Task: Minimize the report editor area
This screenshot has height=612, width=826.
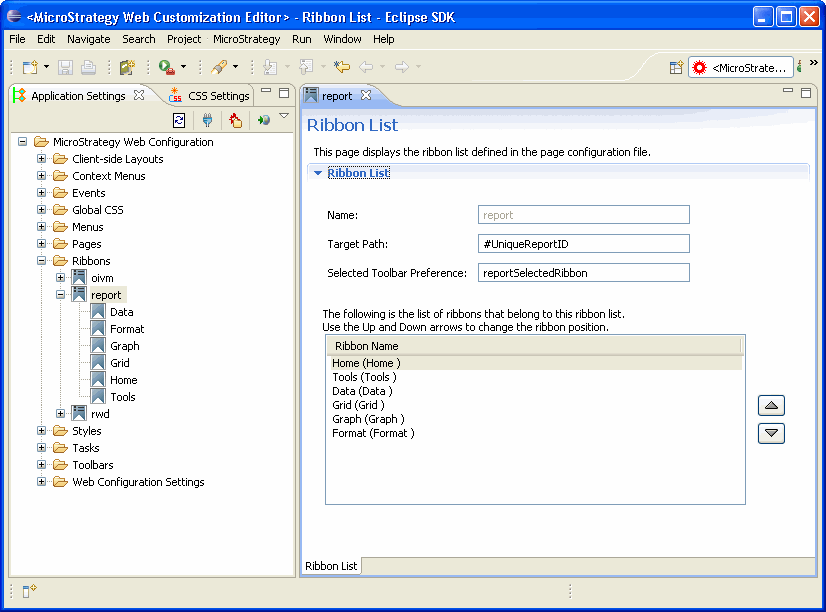Action: pos(788,91)
